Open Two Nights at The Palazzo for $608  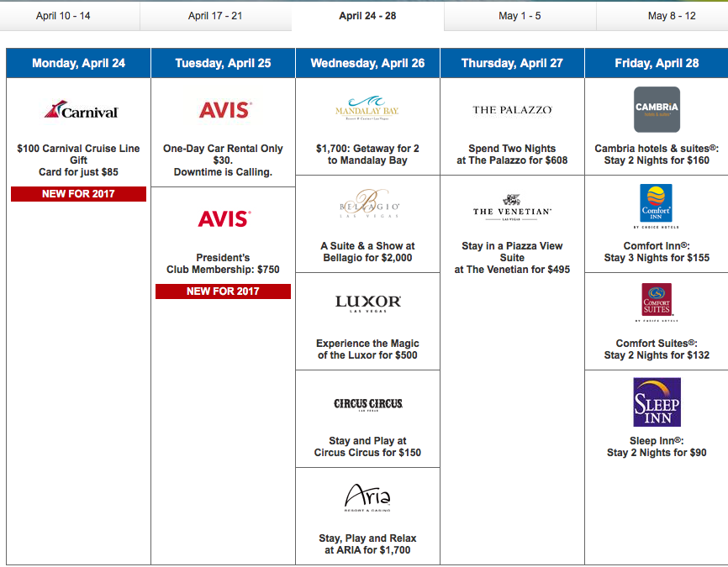512,155
